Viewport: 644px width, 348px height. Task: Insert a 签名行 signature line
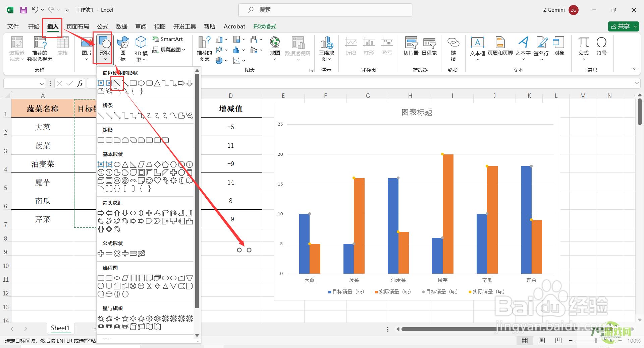click(x=541, y=49)
